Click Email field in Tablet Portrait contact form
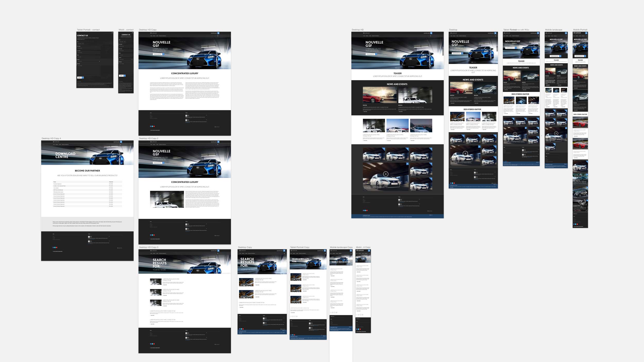 pyautogui.click(x=89, y=57)
